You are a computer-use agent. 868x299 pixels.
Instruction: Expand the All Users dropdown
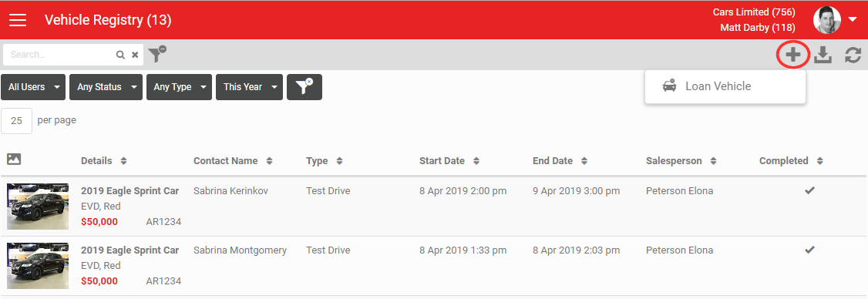coord(33,87)
